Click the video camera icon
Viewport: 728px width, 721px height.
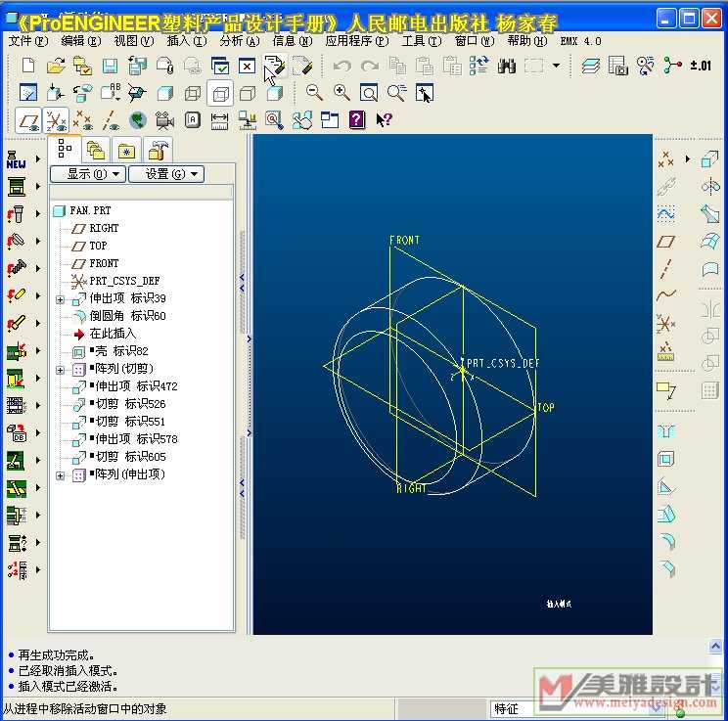(164, 120)
